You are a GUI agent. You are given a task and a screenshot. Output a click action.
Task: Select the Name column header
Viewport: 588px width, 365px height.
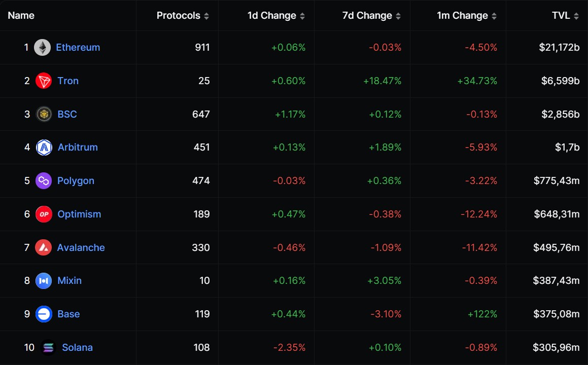pyautogui.click(x=21, y=15)
